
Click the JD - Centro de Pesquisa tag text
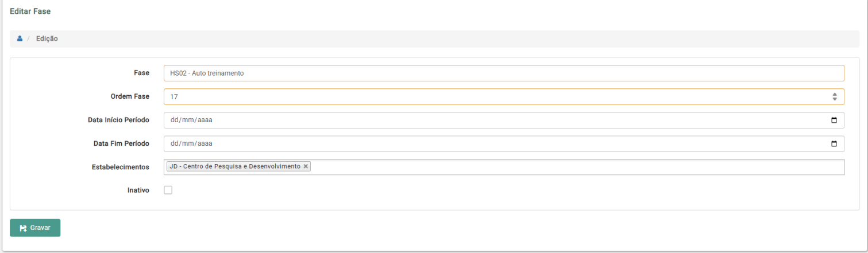pos(234,166)
